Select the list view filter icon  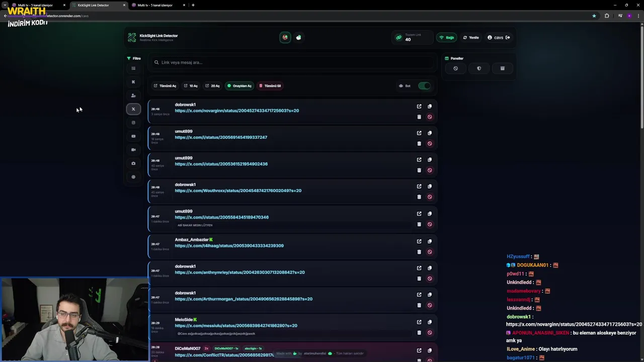click(133, 68)
